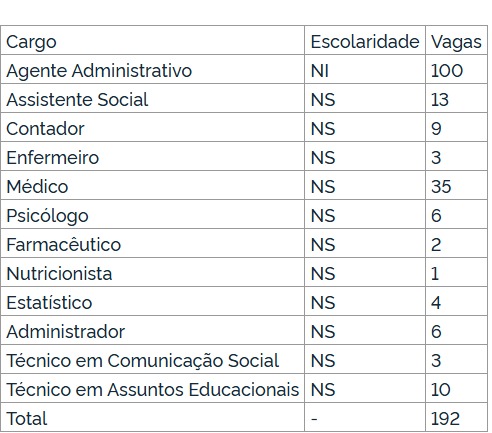The height and width of the screenshot is (433, 492).
Task: Click the Enfermeiro row label
Action: pos(53,158)
